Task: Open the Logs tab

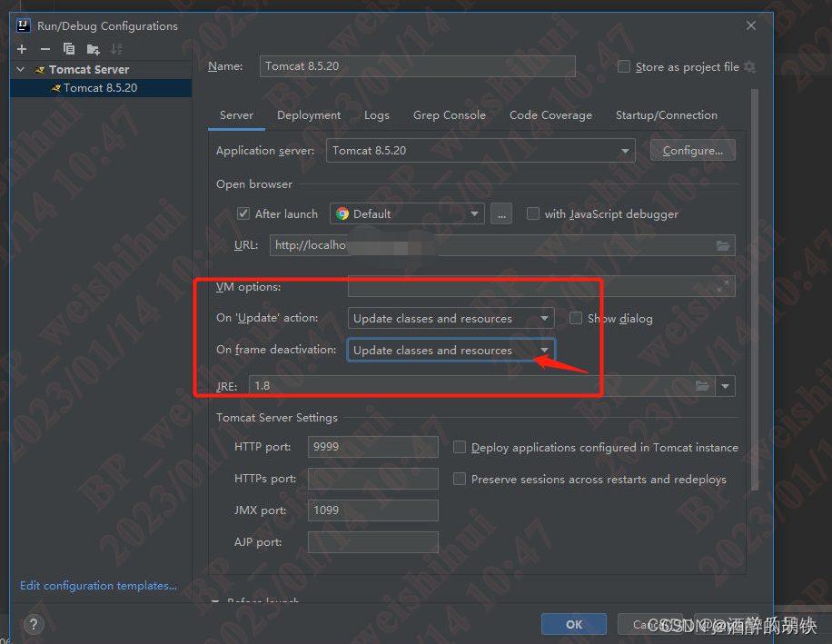Action: tap(377, 115)
